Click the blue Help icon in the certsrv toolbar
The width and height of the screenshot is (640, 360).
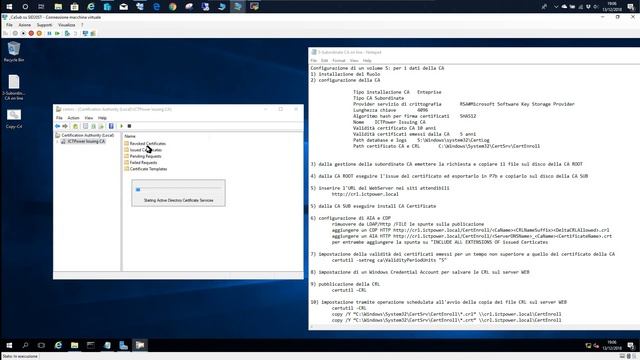pyautogui.click(x=111, y=126)
